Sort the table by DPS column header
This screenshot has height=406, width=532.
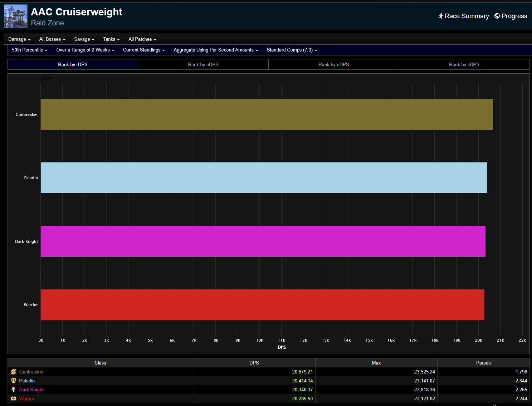click(x=254, y=363)
